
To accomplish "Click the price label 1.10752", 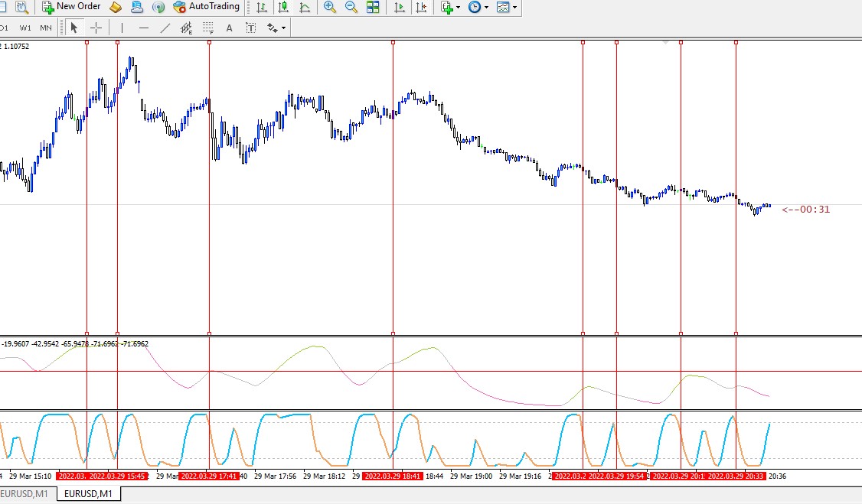I will (x=17, y=46).
